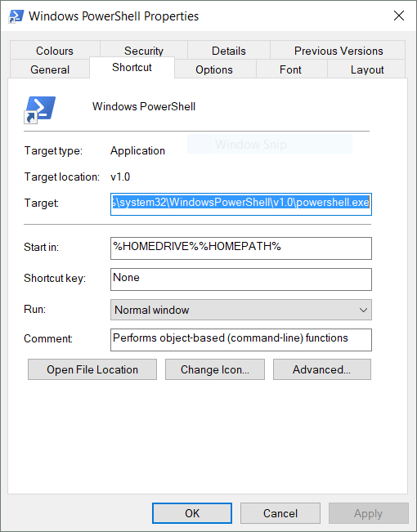Select the Details tab
This screenshot has height=532, width=417.
coord(229,51)
